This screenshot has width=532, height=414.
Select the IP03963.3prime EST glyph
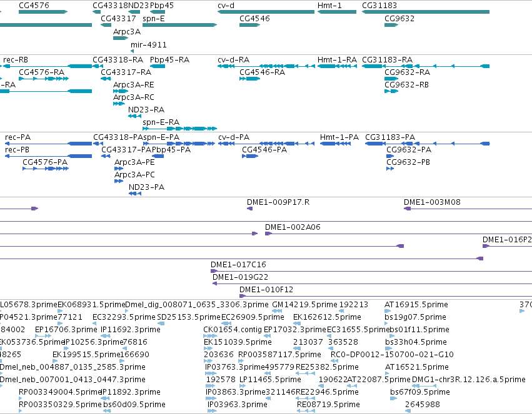(x=212, y=411)
